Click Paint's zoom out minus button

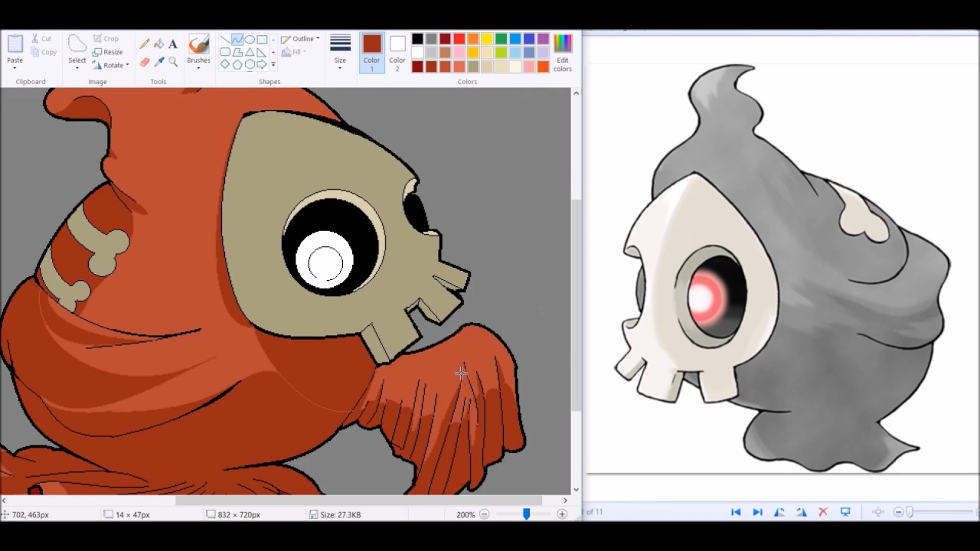tap(484, 514)
